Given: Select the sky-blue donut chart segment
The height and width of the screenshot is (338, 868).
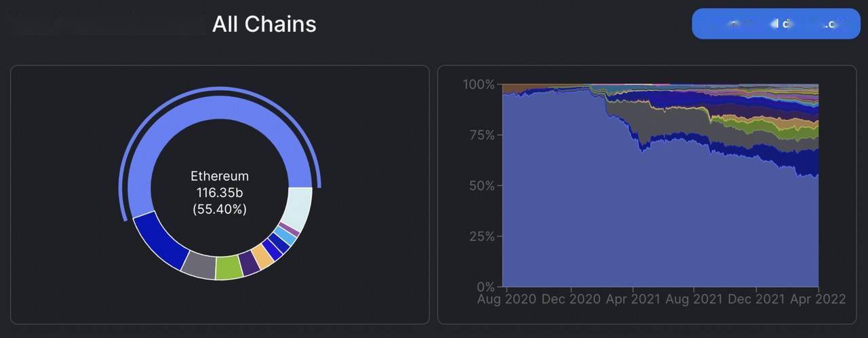Looking at the screenshot, I should coord(285,236).
